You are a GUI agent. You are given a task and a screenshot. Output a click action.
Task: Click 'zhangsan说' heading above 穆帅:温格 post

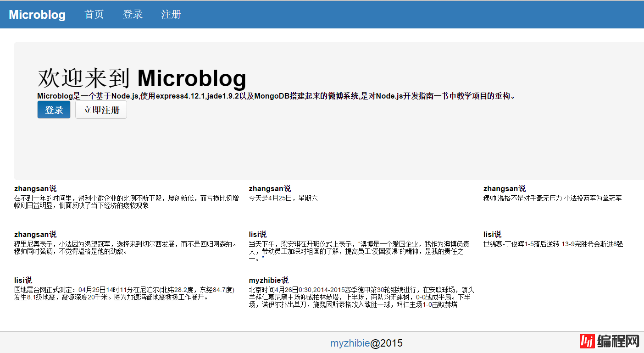tap(505, 188)
